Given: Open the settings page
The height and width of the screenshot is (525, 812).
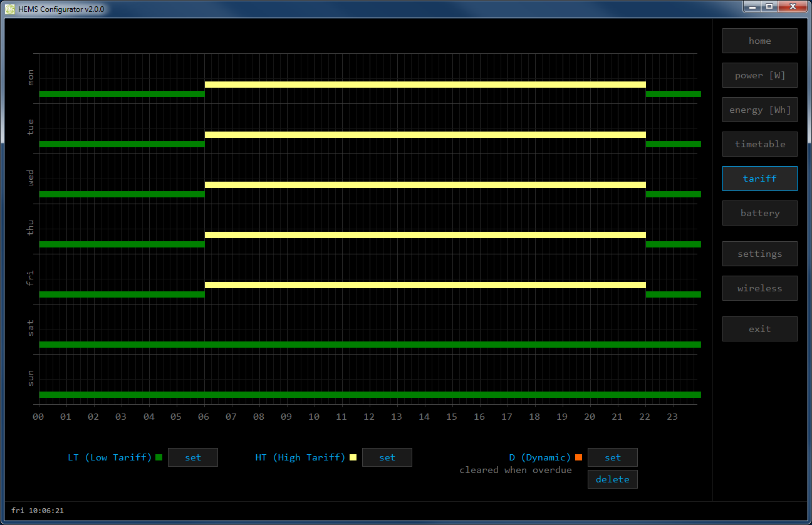Looking at the screenshot, I should 759,254.
